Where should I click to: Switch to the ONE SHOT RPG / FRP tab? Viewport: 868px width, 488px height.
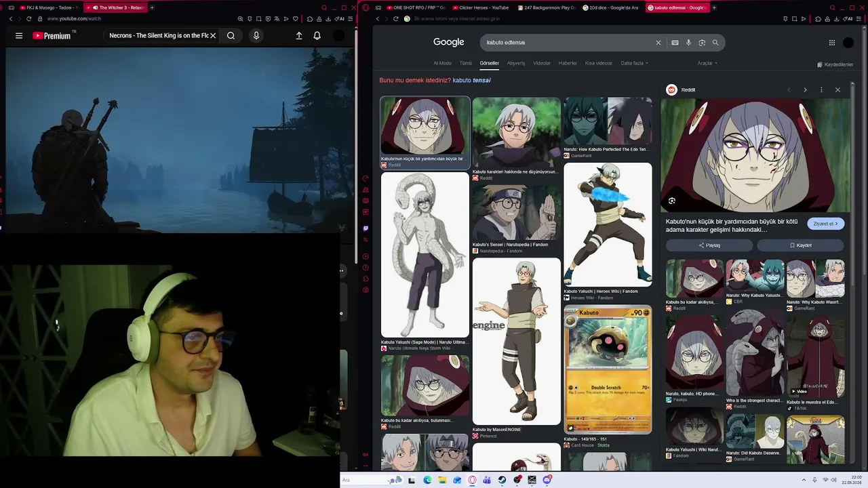tap(415, 7)
